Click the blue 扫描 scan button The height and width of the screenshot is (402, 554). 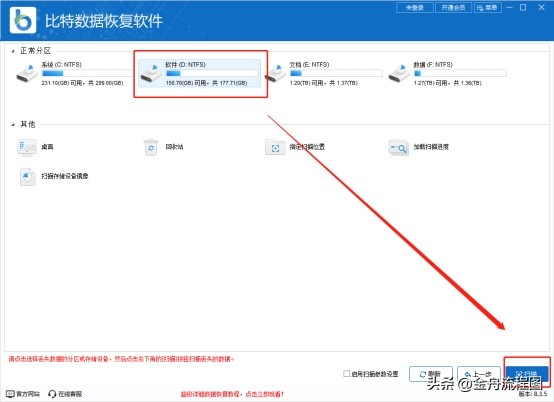pyautogui.click(x=527, y=374)
